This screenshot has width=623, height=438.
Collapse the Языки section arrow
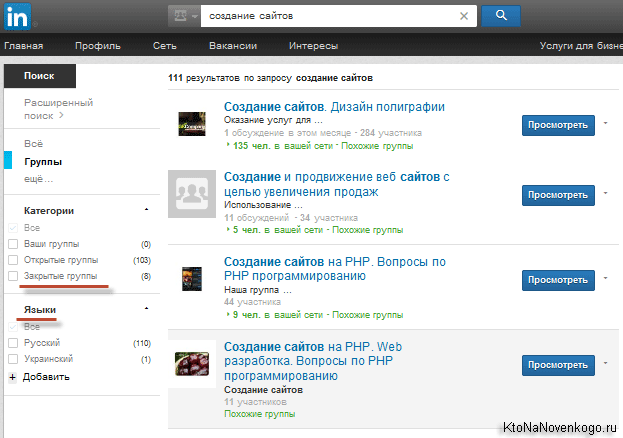pos(147,308)
